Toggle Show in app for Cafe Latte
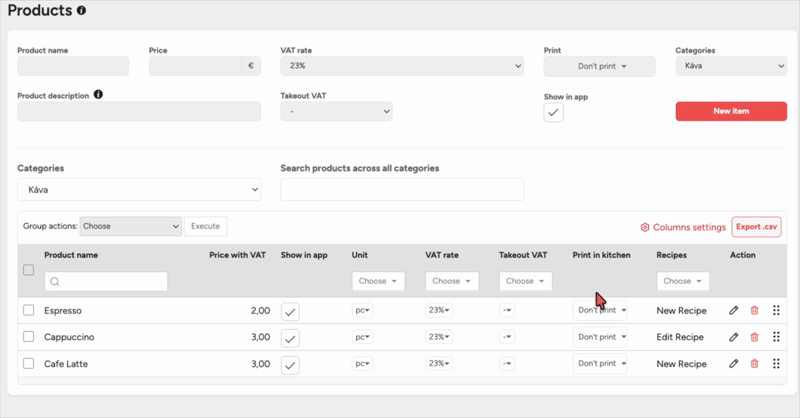800x418 pixels. tap(290, 365)
